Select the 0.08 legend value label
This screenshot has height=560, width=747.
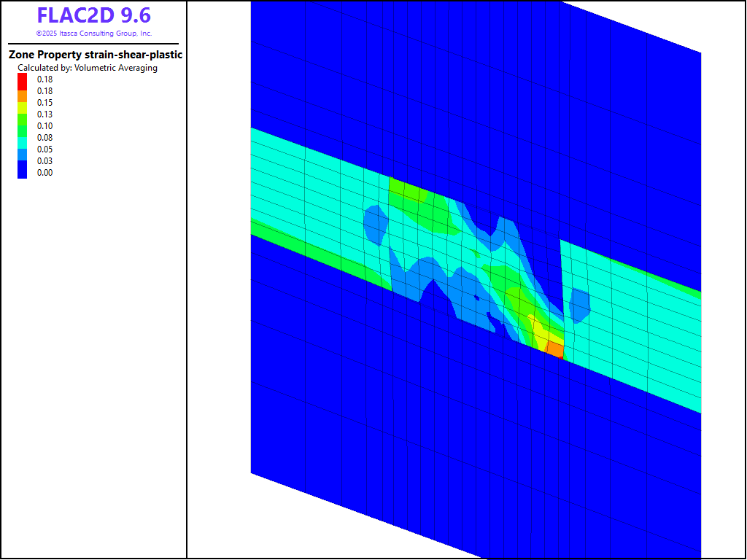tap(45, 138)
